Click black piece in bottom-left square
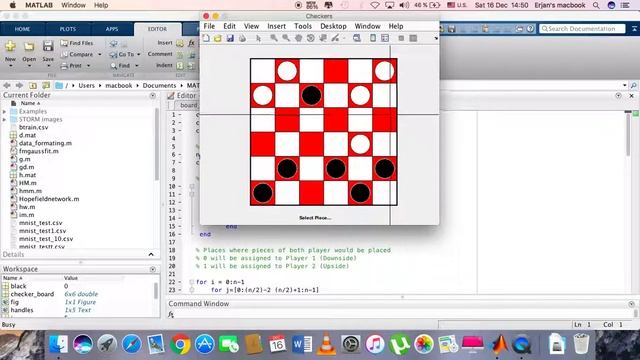The width and height of the screenshot is (640, 360). pos(262,193)
